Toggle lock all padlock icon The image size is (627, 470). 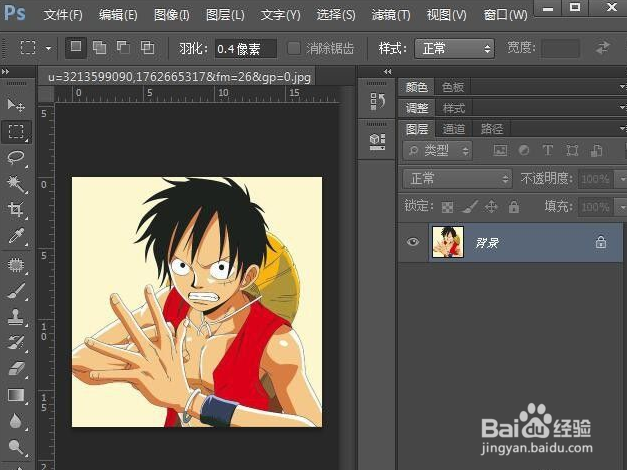(x=514, y=207)
